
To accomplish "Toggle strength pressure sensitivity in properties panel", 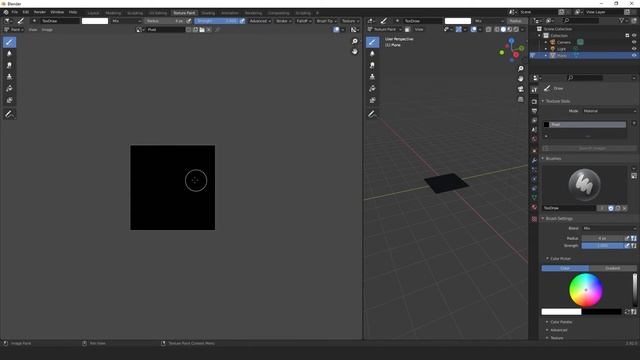I will tap(627, 246).
